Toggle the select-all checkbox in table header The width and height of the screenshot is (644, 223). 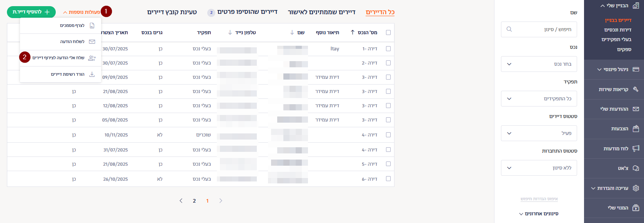(x=388, y=33)
